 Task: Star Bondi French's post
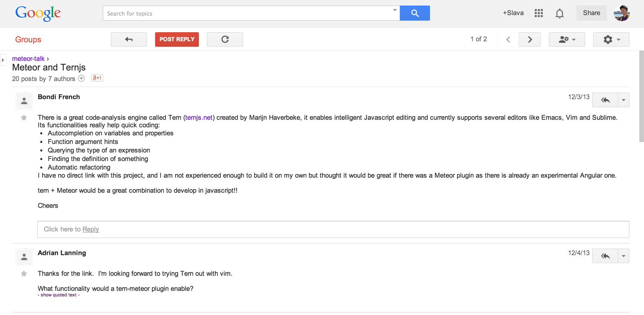[24, 118]
